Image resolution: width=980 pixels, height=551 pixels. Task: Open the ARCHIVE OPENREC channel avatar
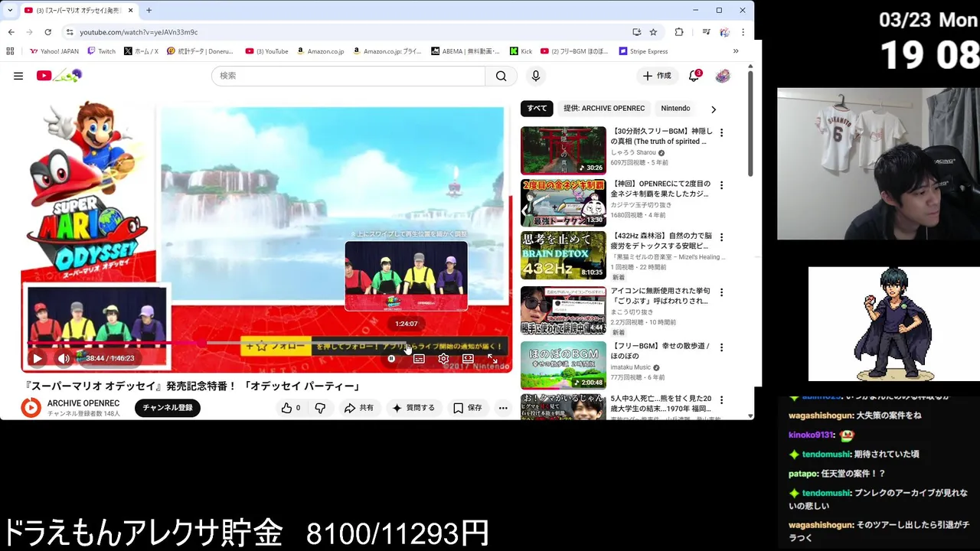31,408
